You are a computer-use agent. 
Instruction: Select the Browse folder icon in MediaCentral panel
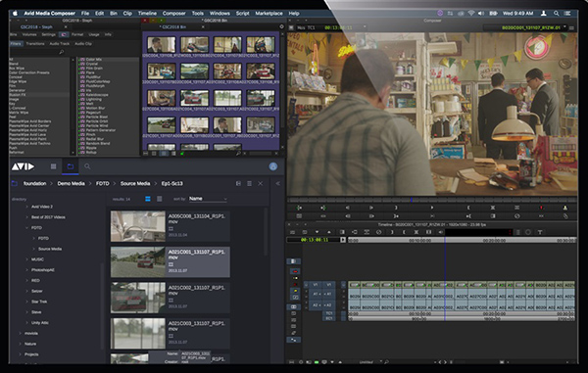pos(71,166)
